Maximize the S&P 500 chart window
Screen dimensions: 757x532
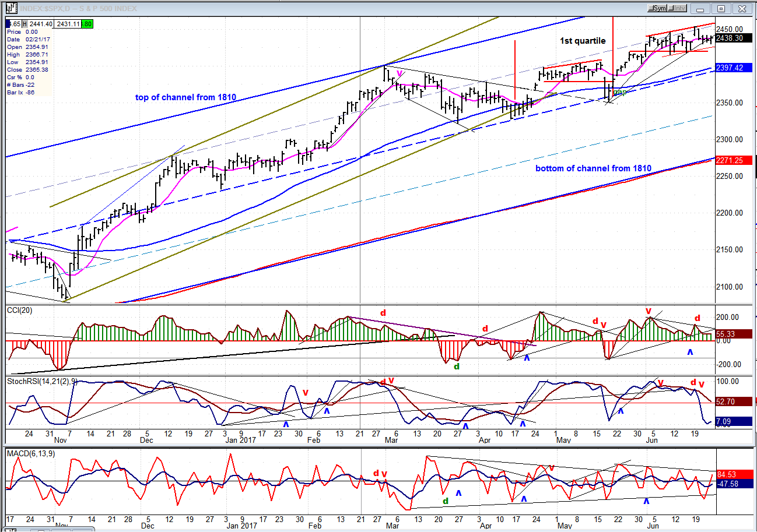point(721,8)
